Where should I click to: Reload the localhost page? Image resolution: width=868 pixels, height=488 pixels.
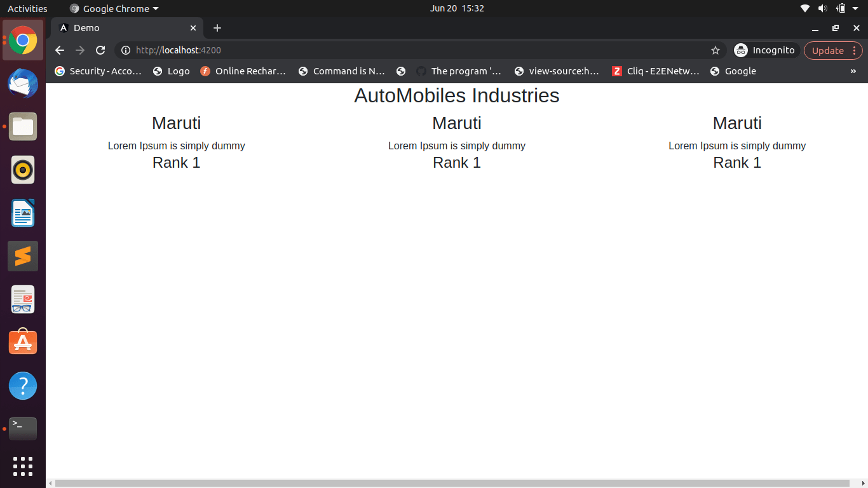tap(100, 50)
